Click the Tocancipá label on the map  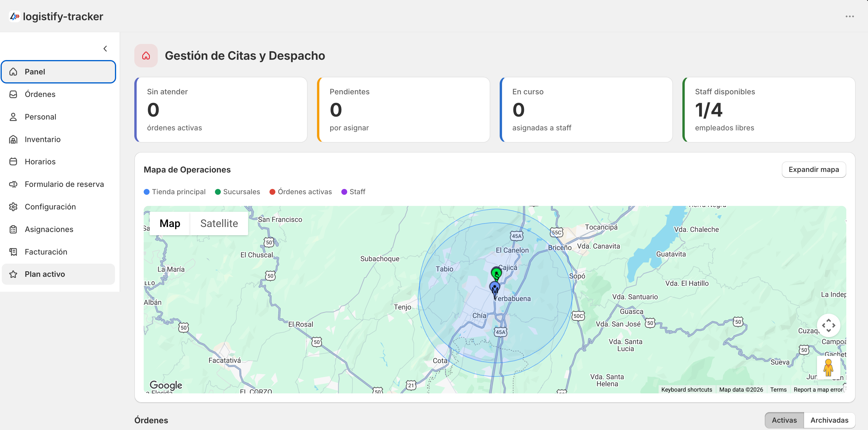pyautogui.click(x=601, y=227)
